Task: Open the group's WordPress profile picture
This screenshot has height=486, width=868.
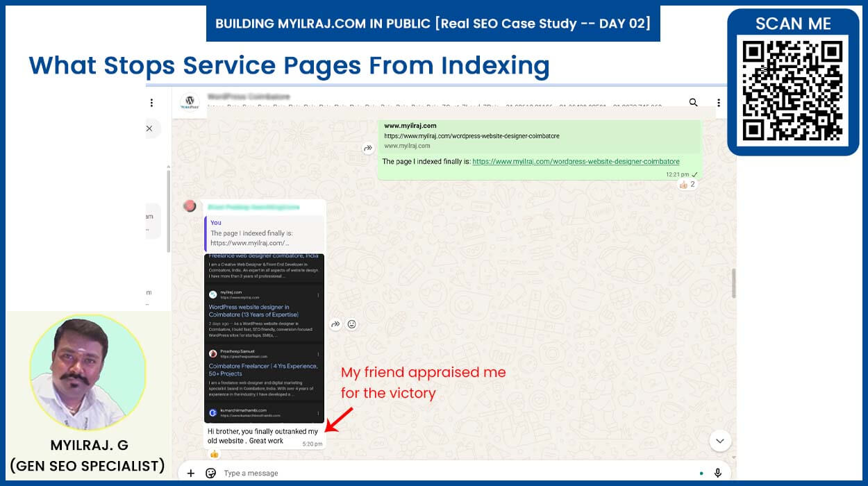Action: [190, 102]
